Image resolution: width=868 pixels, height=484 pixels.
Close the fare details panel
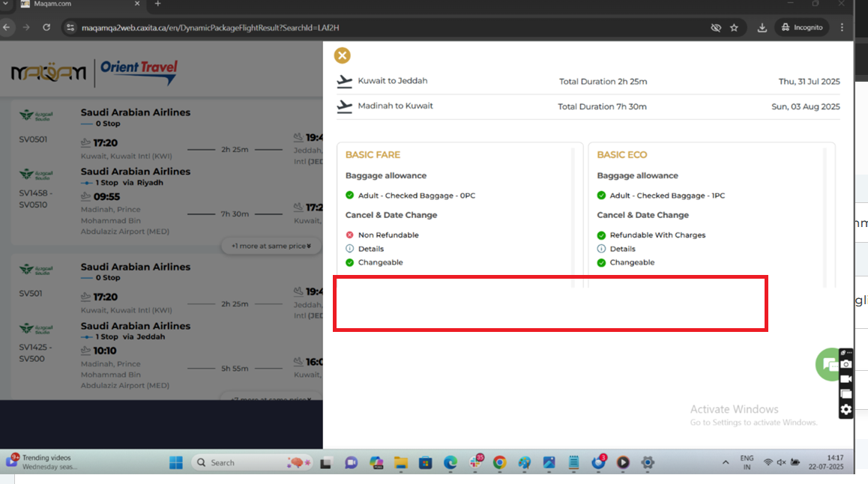pyautogui.click(x=342, y=55)
